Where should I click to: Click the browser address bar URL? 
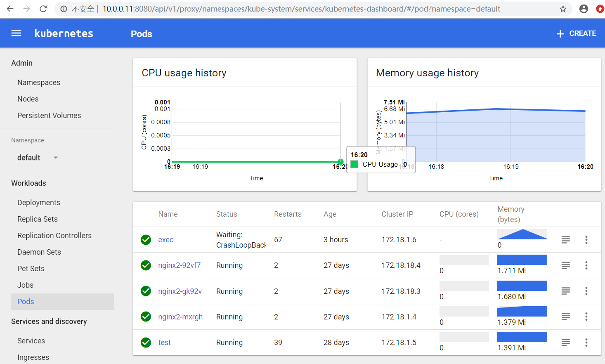(x=301, y=9)
